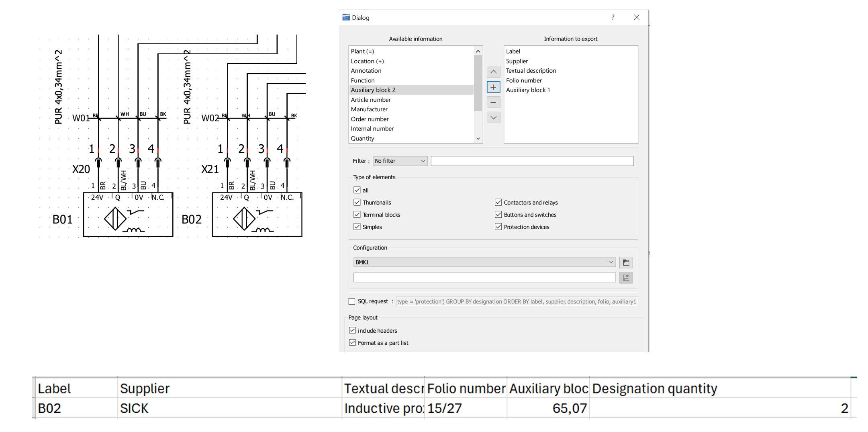Viewport: 868px width, 432px height.
Task: Toggle the Format as a part list option
Action: (353, 343)
